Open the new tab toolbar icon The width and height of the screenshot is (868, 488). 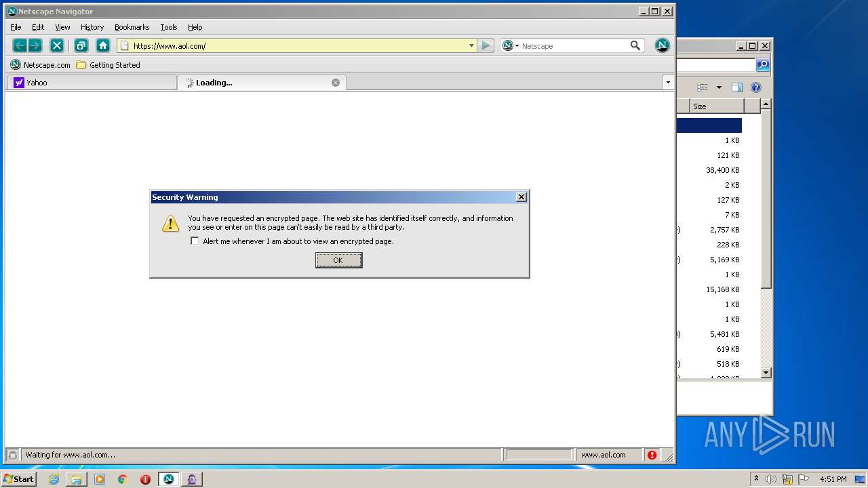(x=81, y=45)
